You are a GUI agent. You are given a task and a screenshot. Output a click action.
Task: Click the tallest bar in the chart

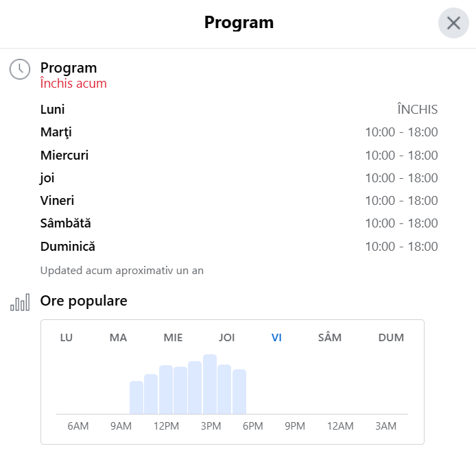210,384
